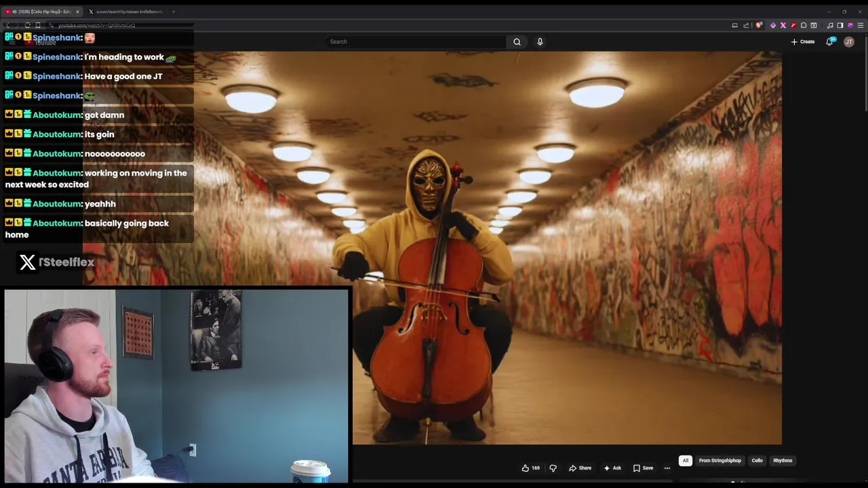Dislike the cello video
Screen dimensions: 868x488
(x=553, y=468)
